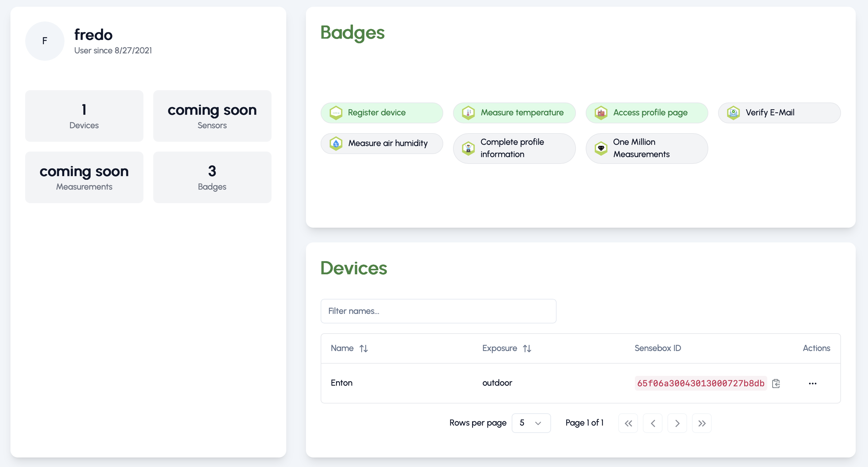Jump to the last devices page
This screenshot has width=868, height=467.
click(702, 423)
